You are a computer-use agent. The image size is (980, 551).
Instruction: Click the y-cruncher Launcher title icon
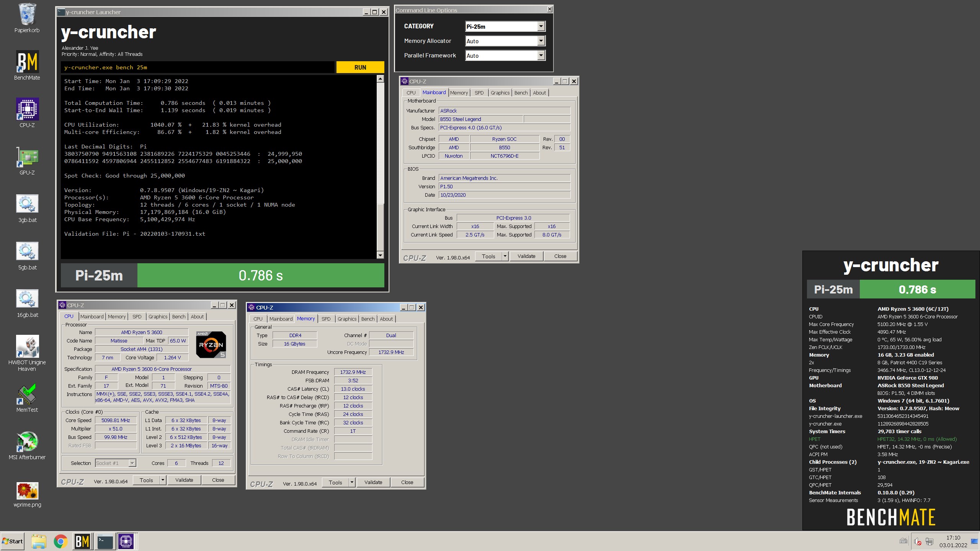tap(61, 12)
